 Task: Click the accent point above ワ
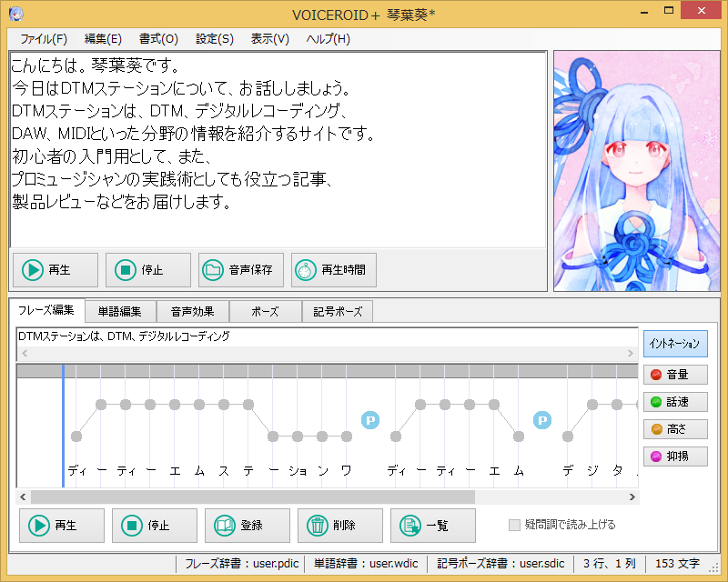[347, 436]
